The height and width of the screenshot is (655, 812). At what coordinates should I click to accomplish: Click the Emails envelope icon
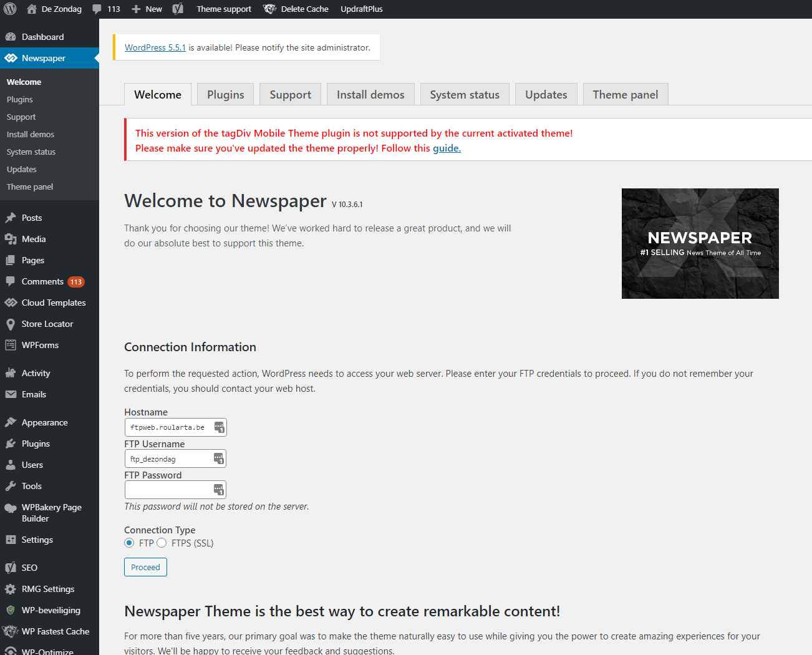tap(11, 394)
